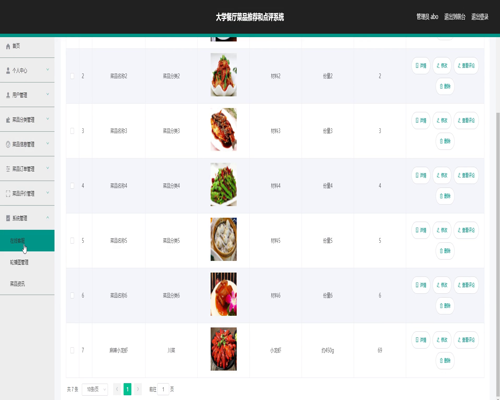This screenshot has height=400, width=500.
Task: Expand the 个人中心 sidebar menu
Action: pos(27,70)
